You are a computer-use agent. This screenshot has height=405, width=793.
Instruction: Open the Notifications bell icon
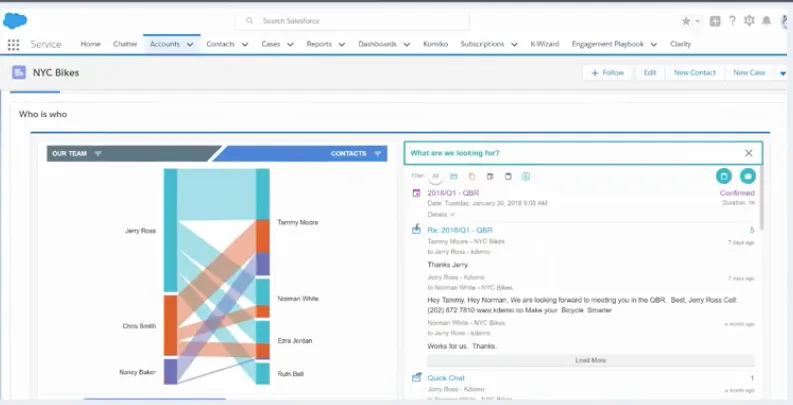click(767, 21)
